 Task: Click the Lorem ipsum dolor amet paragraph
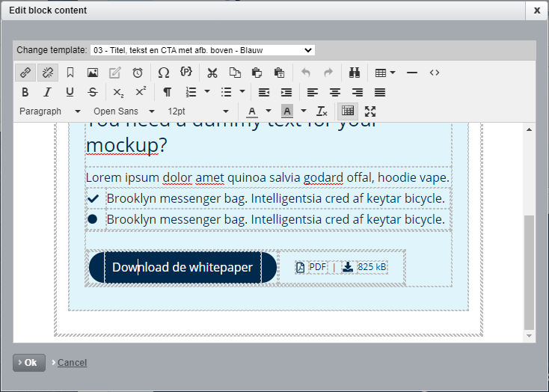click(268, 177)
